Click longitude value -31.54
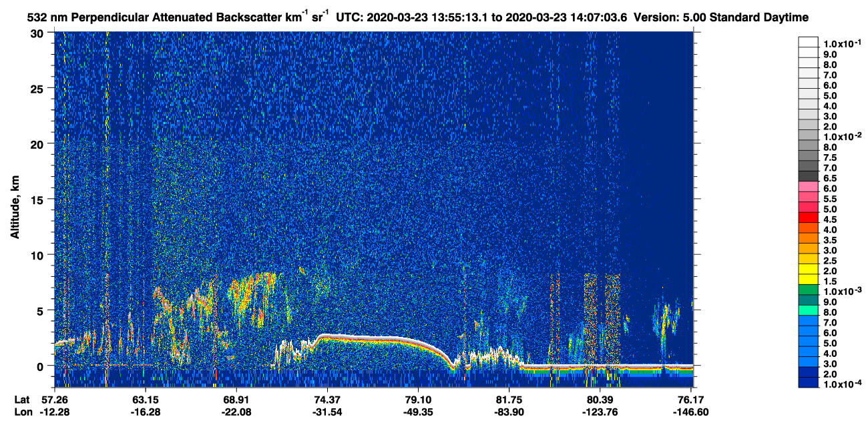 pyautogui.click(x=327, y=412)
